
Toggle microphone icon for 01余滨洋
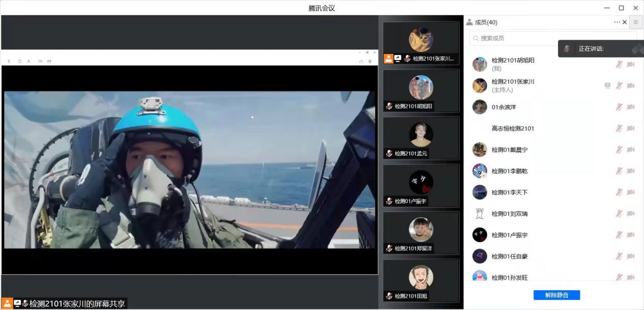619,107
